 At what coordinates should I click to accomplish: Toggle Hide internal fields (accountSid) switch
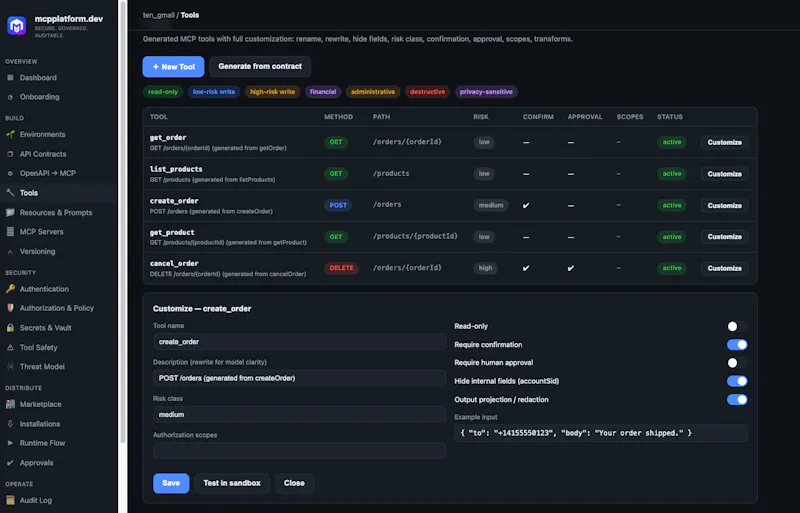pos(737,381)
